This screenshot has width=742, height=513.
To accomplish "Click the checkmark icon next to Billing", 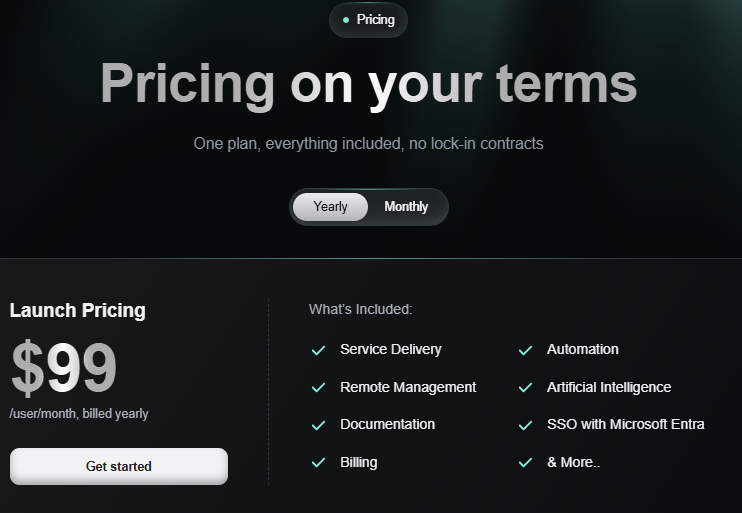I will click(x=319, y=463).
